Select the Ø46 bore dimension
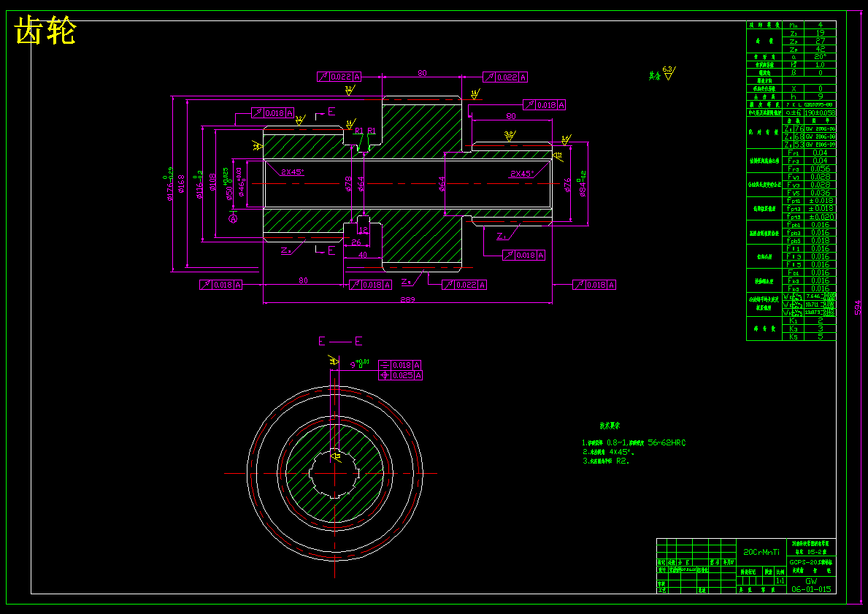Screen dimensions: 868x614 pyautogui.click(x=242, y=183)
